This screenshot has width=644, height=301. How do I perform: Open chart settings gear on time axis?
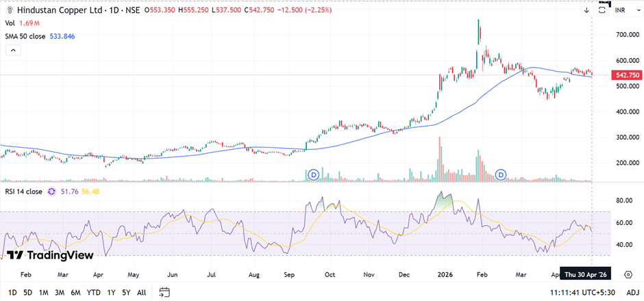click(x=628, y=274)
